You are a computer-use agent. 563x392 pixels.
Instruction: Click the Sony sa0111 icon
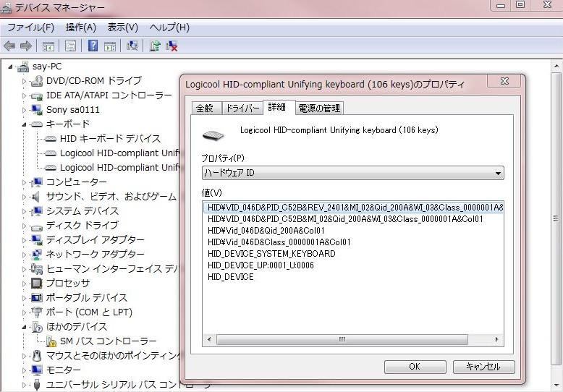[37, 110]
